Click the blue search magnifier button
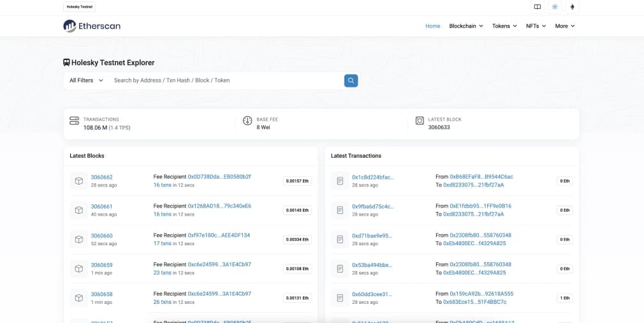Screen dimensions: 644x323 [x=351, y=80]
